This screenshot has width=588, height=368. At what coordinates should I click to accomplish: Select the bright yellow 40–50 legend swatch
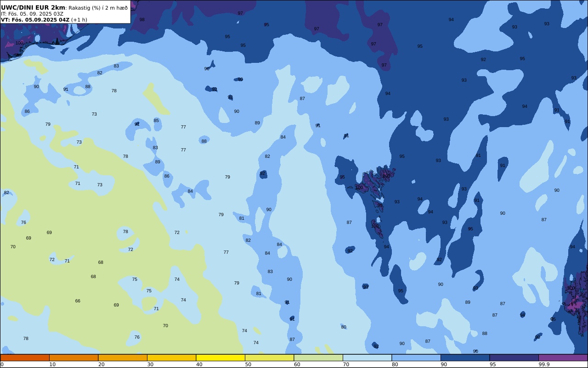[220, 357]
